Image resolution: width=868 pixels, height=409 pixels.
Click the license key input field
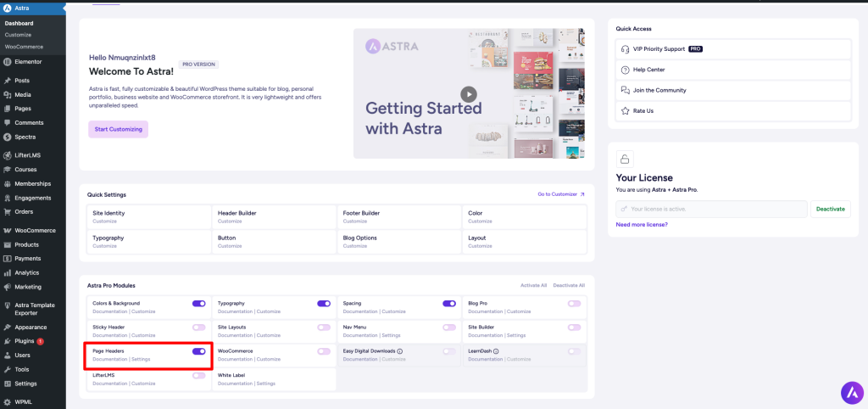point(712,209)
